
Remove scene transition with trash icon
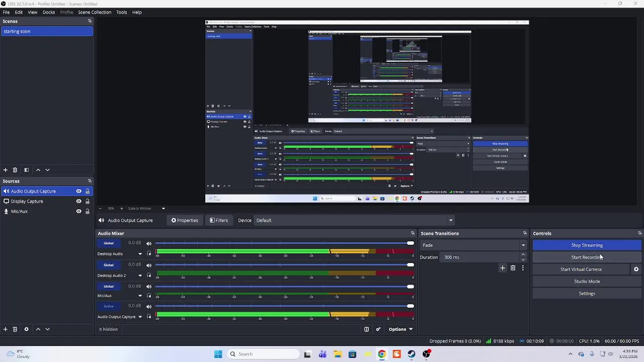[513, 268]
